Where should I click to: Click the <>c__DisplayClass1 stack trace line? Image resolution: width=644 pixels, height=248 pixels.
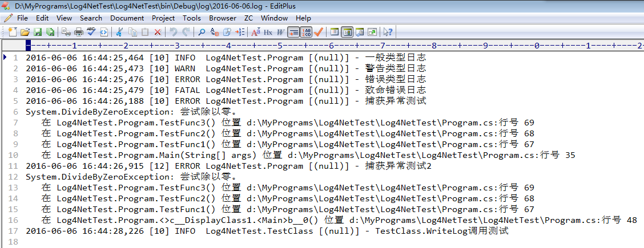[x=339, y=220]
